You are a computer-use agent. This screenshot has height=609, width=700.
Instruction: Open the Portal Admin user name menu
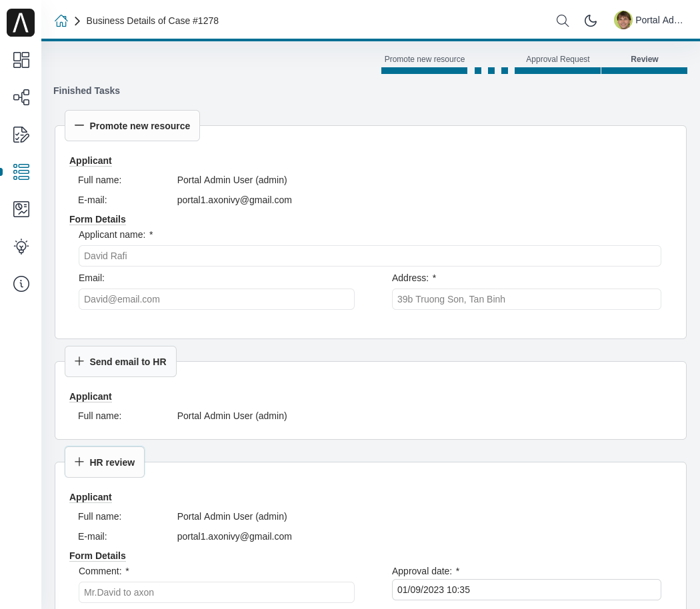tap(659, 20)
